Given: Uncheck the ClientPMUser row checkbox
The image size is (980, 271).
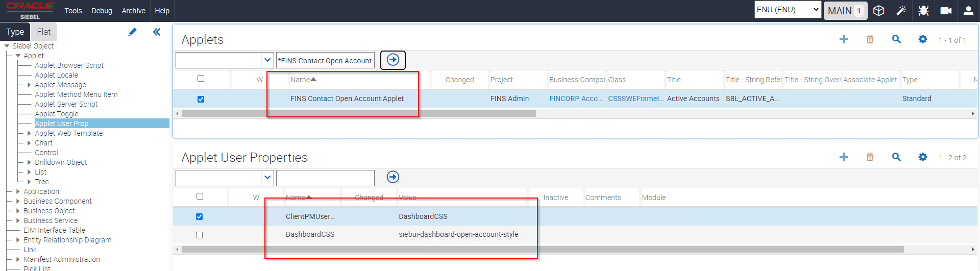Looking at the screenshot, I should tap(199, 216).
